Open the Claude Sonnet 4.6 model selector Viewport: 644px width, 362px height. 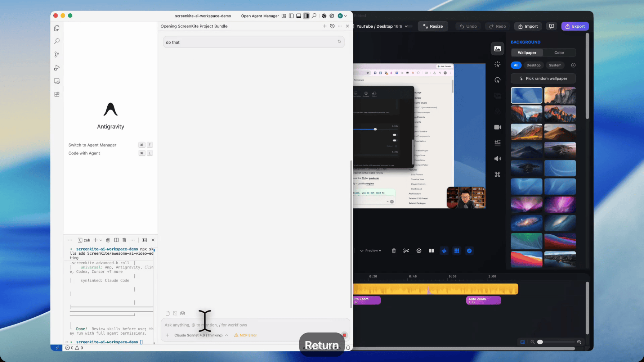pos(201,335)
